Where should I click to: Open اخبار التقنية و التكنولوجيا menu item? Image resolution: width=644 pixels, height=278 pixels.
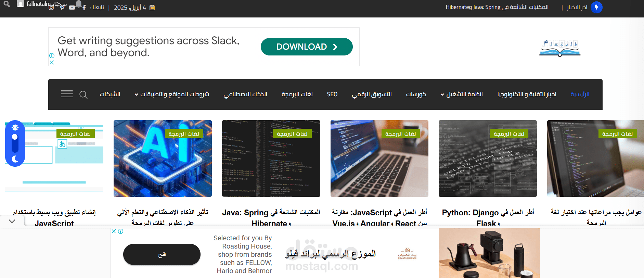click(x=527, y=94)
